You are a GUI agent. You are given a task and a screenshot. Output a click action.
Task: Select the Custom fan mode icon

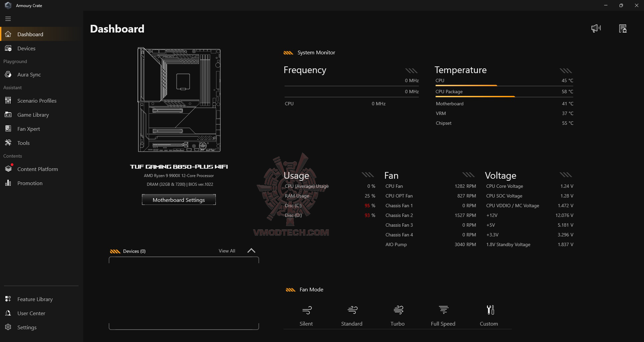click(x=490, y=310)
